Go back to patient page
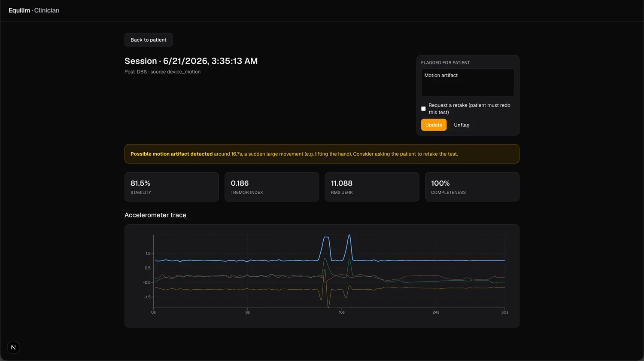 coord(149,40)
